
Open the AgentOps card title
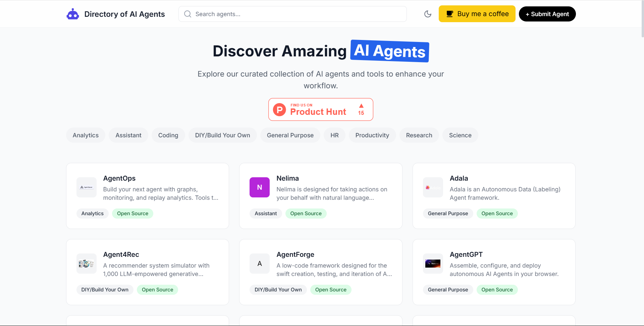pos(119,178)
